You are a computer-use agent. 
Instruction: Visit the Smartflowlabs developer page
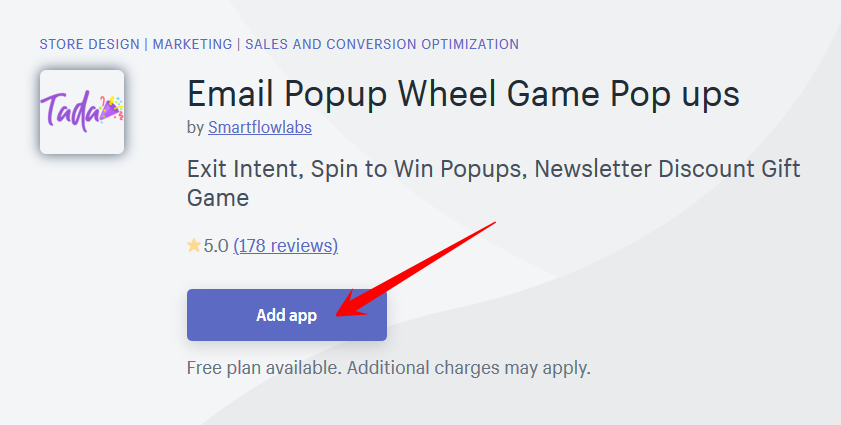click(x=260, y=127)
